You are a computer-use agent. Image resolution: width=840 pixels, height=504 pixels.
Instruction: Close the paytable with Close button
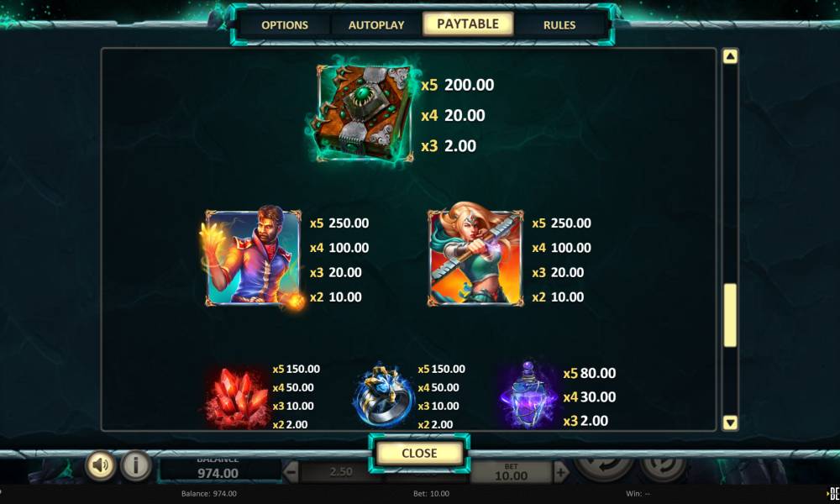[x=419, y=453]
